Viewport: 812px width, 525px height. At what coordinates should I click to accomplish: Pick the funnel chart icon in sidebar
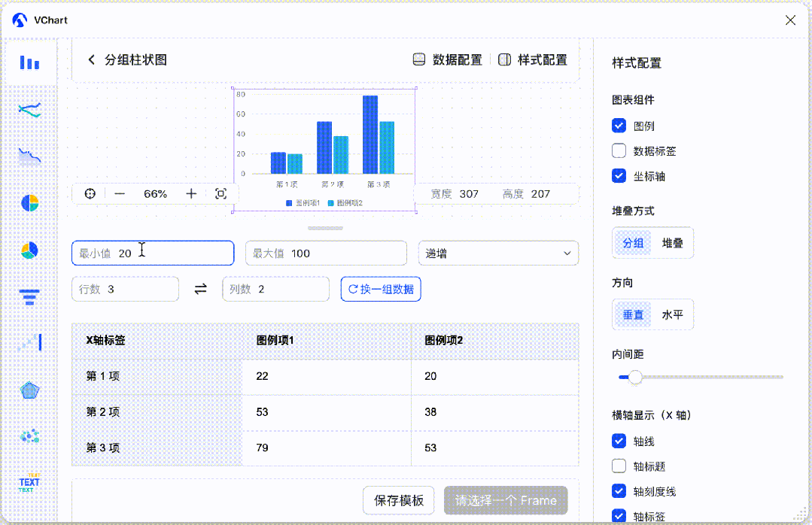pyautogui.click(x=29, y=297)
